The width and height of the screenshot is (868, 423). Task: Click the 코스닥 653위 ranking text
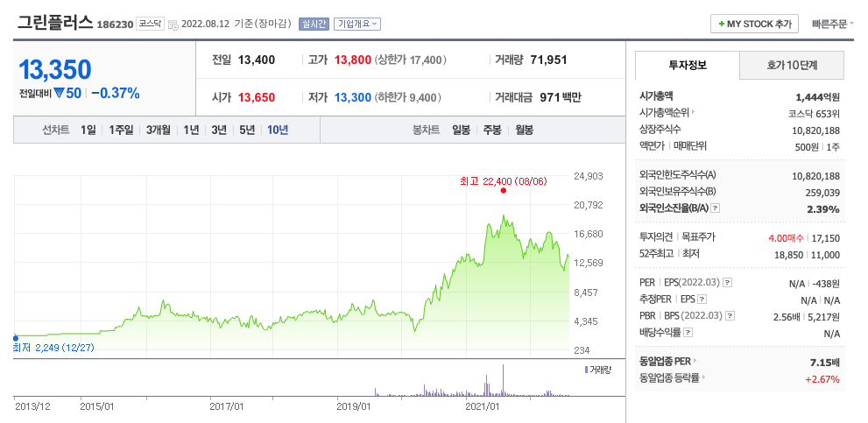(x=814, y=114)
